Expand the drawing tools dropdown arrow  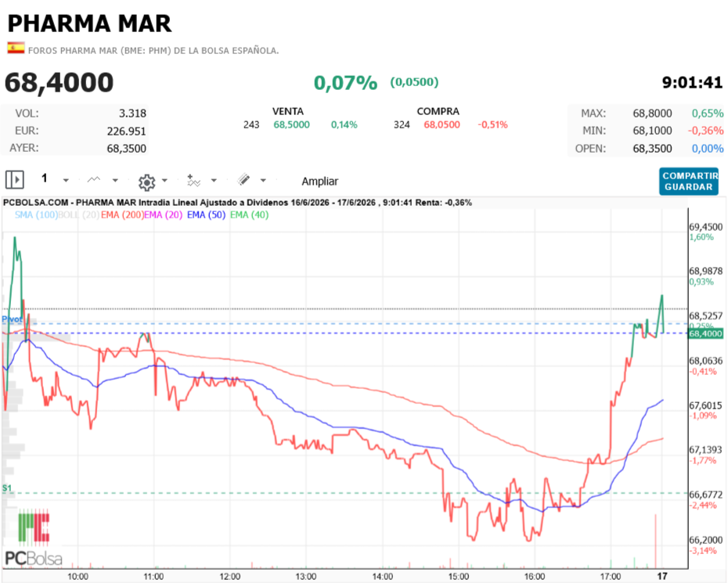tap(263, 180)
